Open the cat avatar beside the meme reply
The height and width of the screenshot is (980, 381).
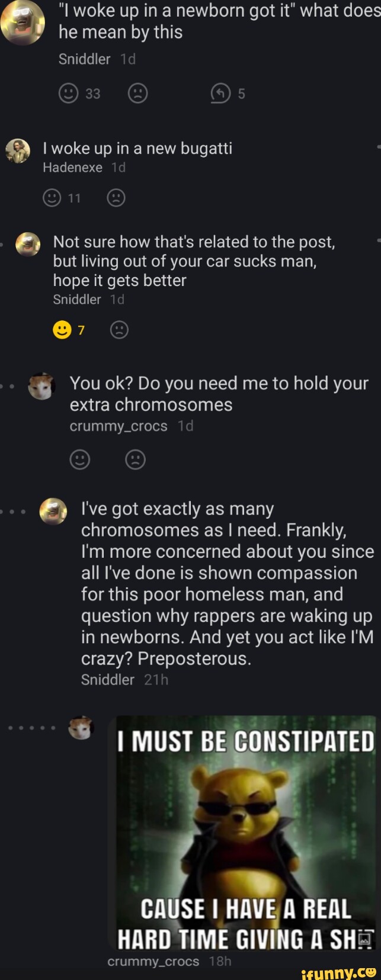81,727
